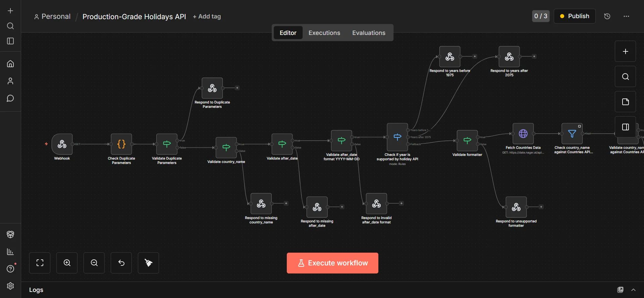Open the add node panel on canvas
The height and width of the screenshot is (298, 644).
click(x=626, y=51)
